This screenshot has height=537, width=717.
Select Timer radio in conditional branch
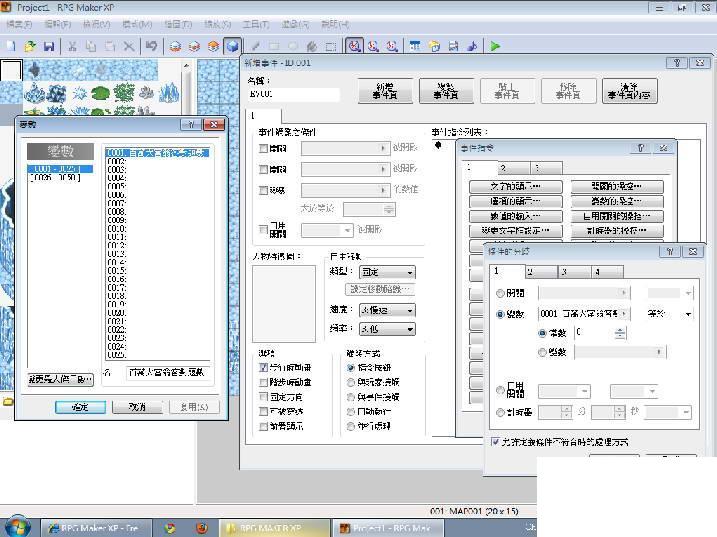coord(500,412)
